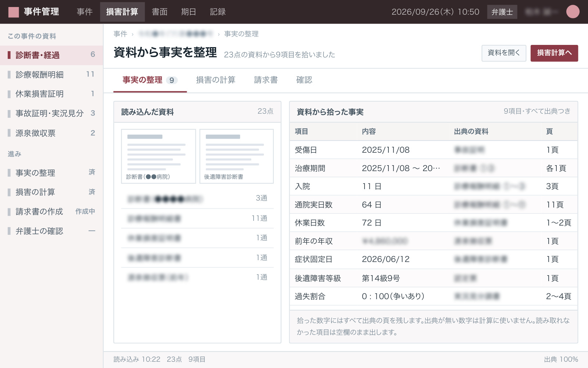Go to the 期日 menu
The height and width of the screenshot is (368, 588).
coord(189,12)
